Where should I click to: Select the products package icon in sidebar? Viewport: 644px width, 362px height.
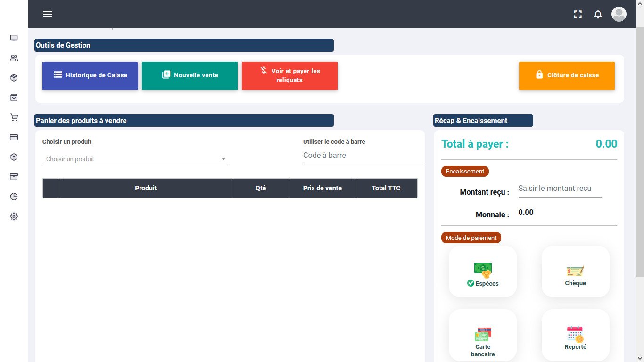[x=14, y=77]
